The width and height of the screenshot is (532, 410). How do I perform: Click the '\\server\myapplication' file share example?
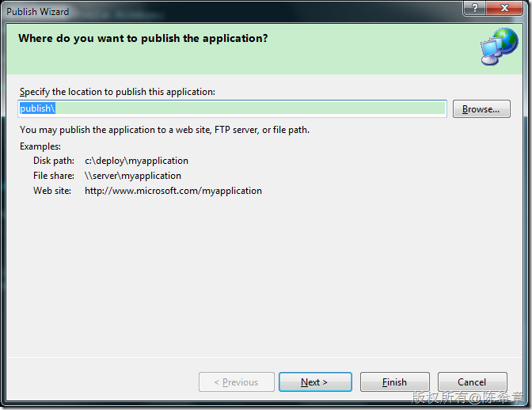133,176
